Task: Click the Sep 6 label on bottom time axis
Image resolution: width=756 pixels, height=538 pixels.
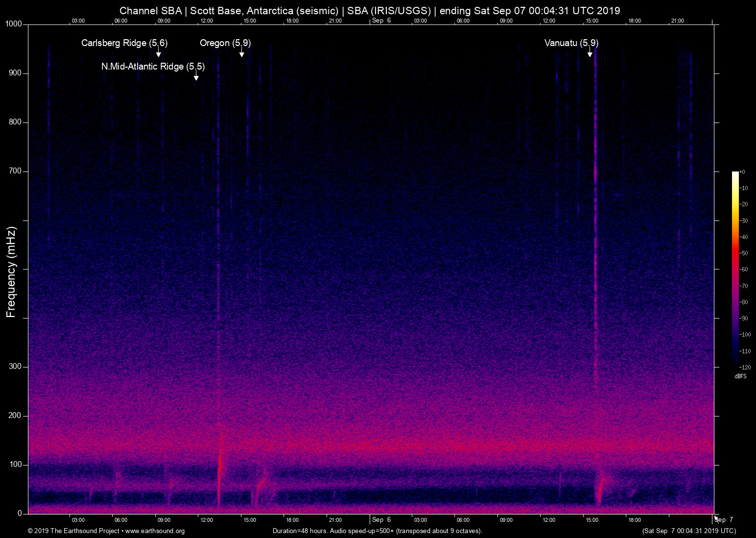Action: pos(381,520)
